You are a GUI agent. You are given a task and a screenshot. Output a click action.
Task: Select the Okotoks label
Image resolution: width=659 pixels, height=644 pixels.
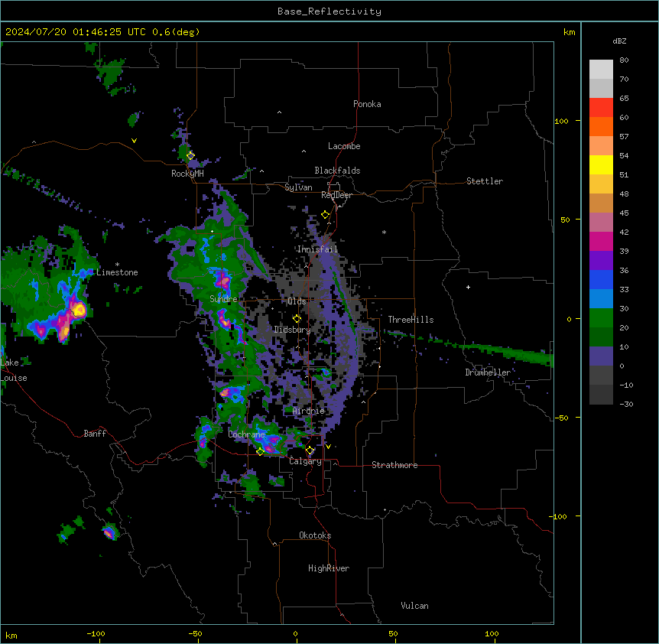(315, 535)
